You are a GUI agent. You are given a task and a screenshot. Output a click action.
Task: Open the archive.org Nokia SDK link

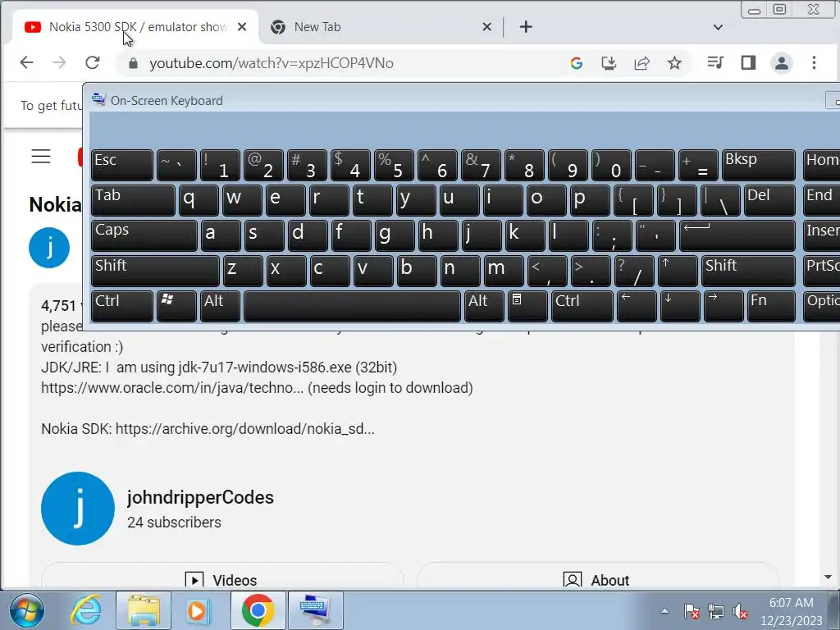(244, 428)
